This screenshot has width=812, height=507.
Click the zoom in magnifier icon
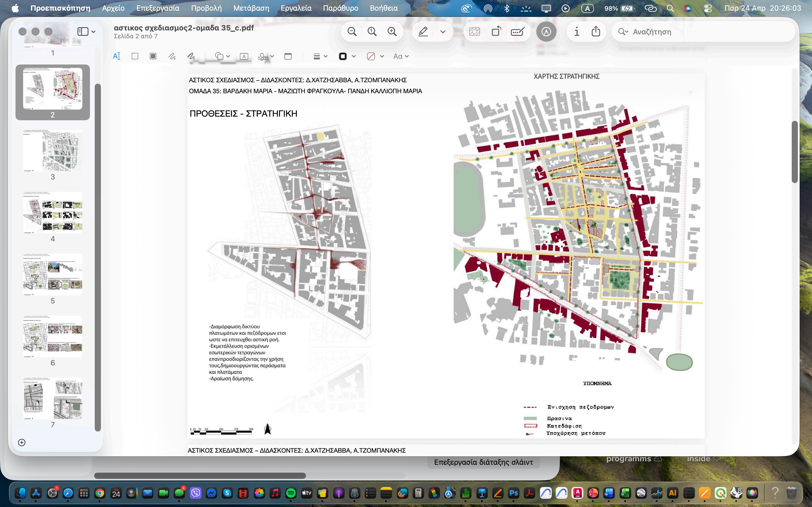(392, 32)
